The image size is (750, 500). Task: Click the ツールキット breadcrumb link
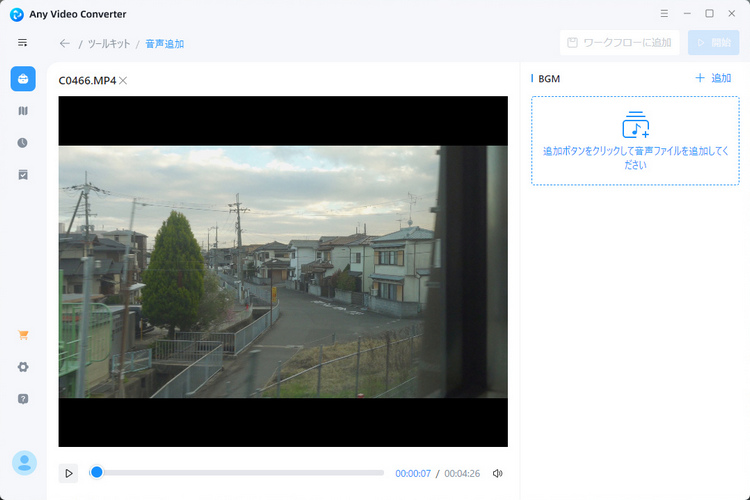point(109,44)
